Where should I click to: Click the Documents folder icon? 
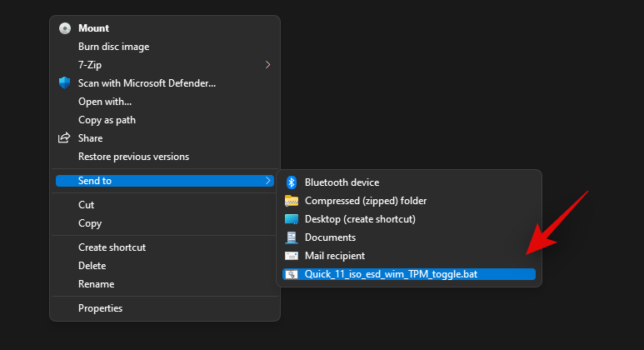click(x=292, y=237)
